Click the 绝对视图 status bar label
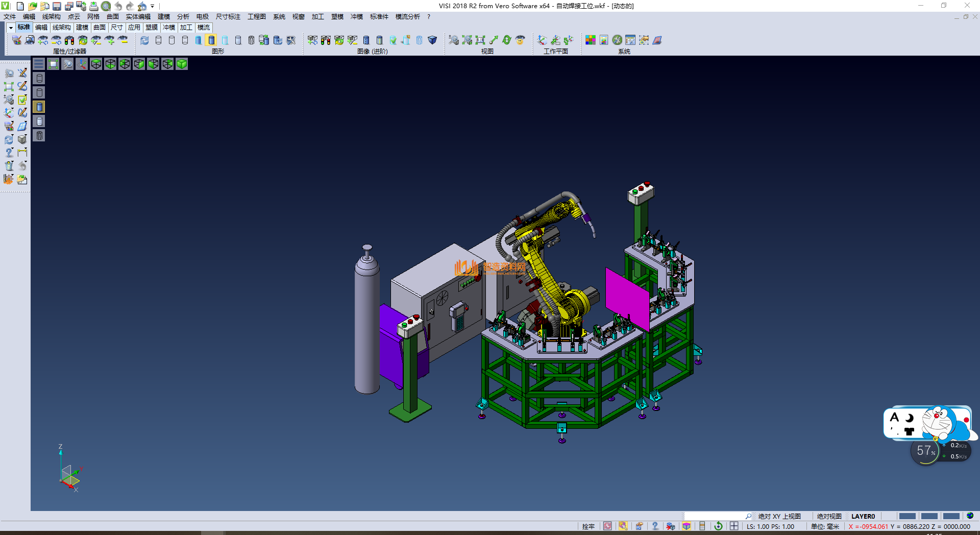This screenshot has height=535, width=980. [829, 516]
